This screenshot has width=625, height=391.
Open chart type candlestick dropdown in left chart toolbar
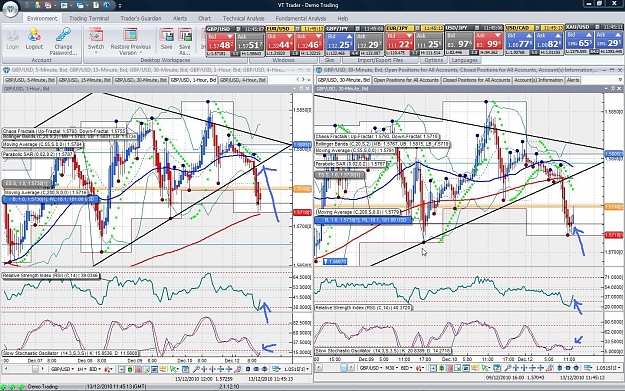(x=108, y=369)
